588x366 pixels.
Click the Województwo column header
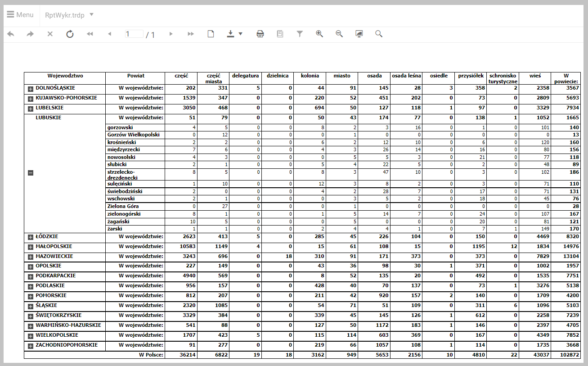click(x=65, y=76)
